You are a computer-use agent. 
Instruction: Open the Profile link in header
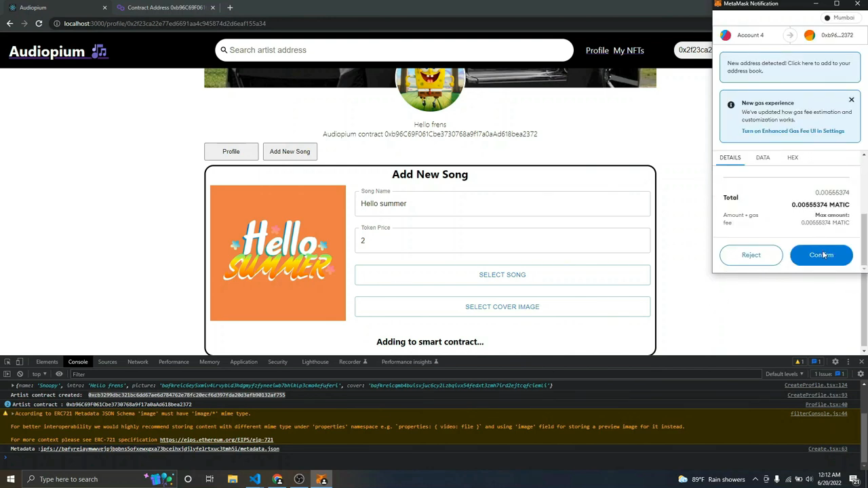click(597, 50)
